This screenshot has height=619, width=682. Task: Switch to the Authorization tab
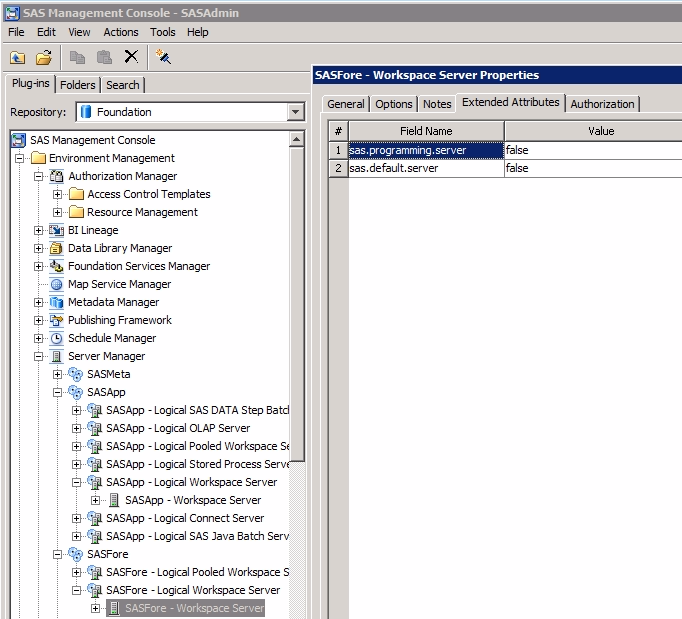602,104
